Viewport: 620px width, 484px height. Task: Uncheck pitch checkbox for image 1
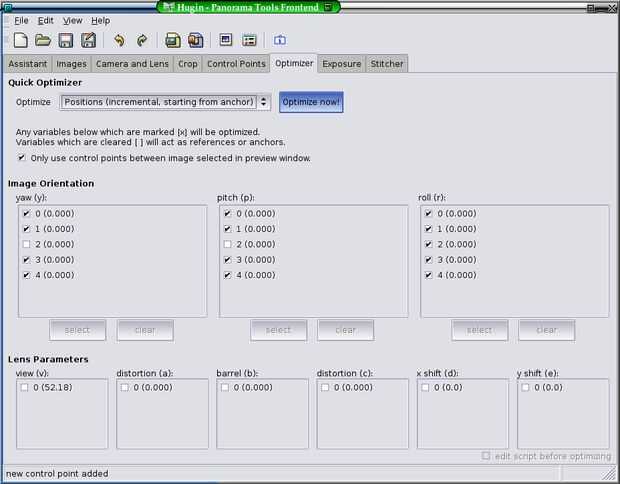(227, 229)
